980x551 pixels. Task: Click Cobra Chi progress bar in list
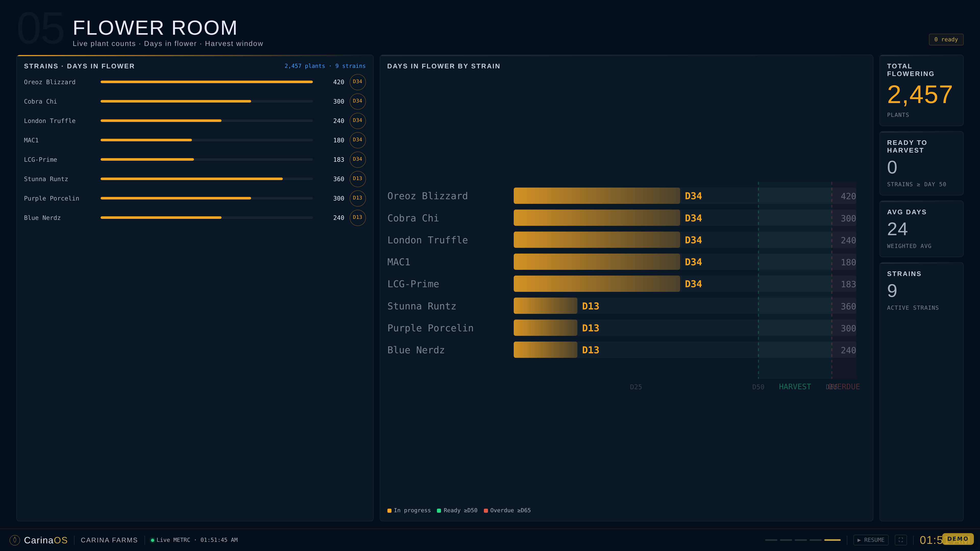206,101
